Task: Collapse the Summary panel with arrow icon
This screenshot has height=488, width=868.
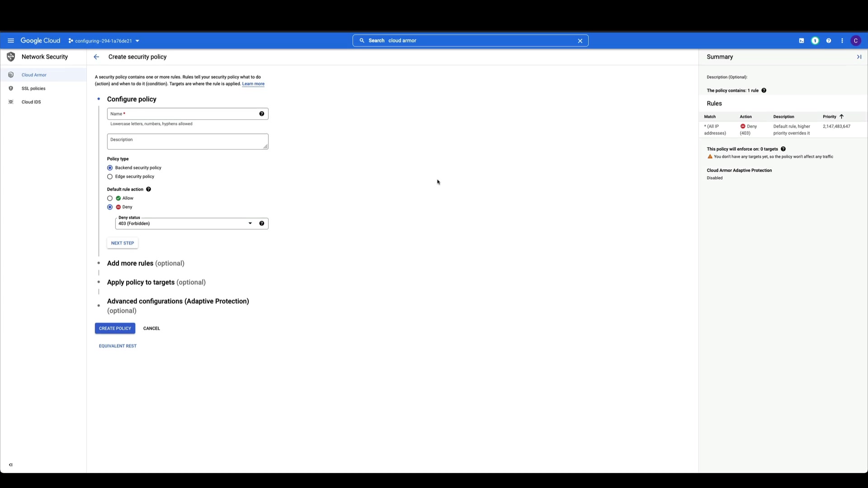Action: click(x=859, y=57)
